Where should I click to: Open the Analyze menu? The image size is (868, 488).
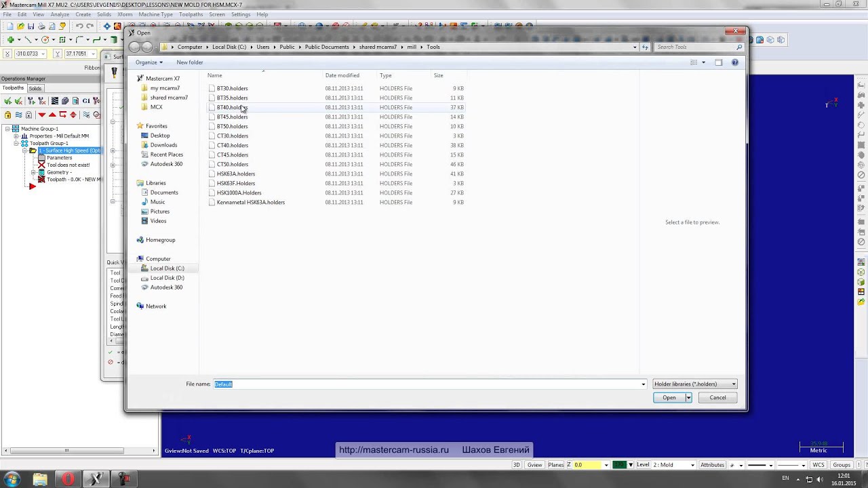coord(60,14)
